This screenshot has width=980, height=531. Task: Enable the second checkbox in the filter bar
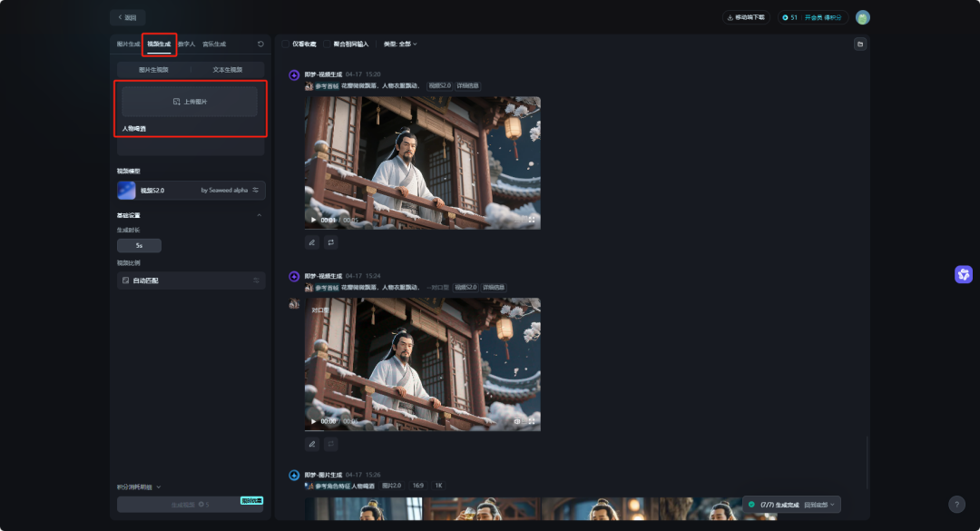click(x=328, y=44)
